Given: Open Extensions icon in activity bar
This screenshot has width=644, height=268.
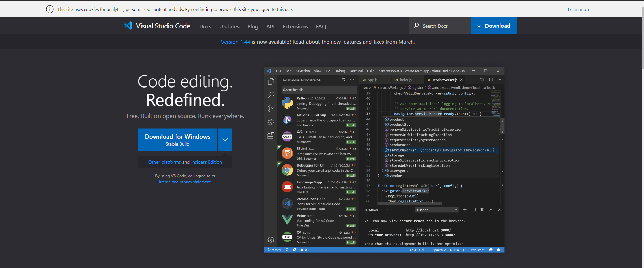Looking at the screenshot, I should pyautogui.click(x=271, y=136).
